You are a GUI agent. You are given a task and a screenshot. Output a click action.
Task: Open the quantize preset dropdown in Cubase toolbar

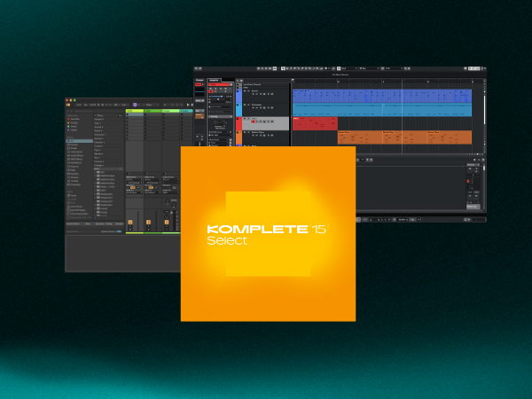pyautogui.click(x=394, y=68)
